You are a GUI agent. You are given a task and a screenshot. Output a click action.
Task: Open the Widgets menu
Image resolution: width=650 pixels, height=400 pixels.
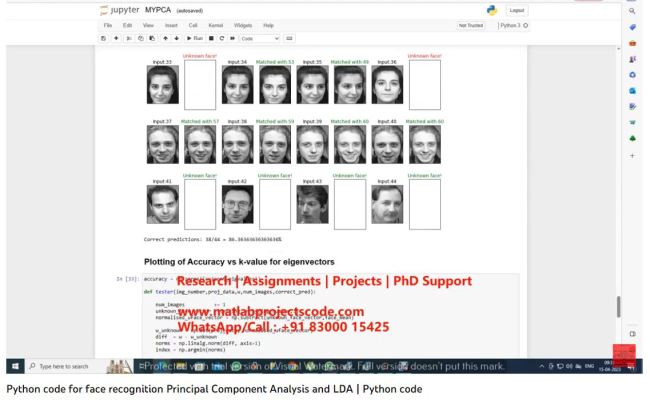click(x=243, y=25)
